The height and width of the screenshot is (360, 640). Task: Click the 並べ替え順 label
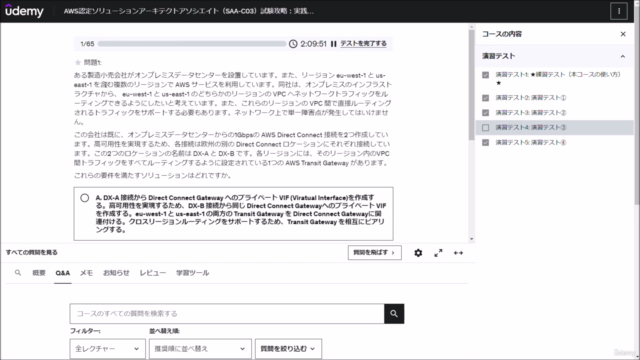(x=164, y=331)
